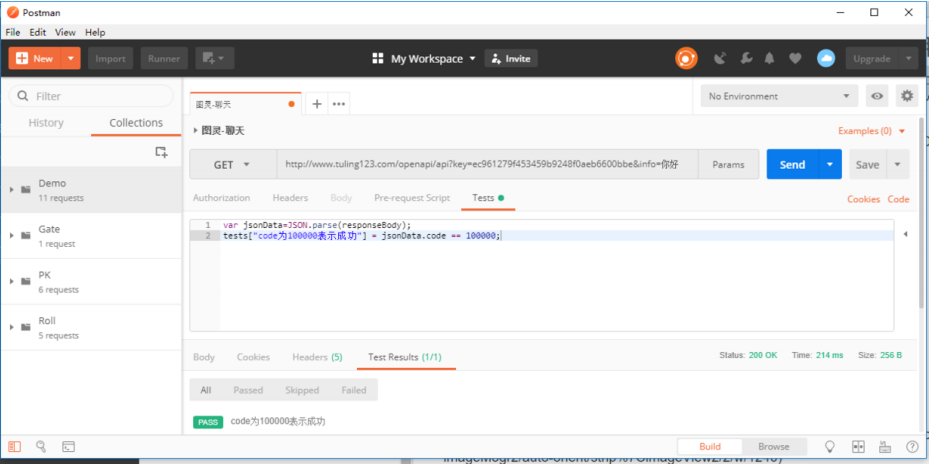Click the Invite button

(511, 58)
